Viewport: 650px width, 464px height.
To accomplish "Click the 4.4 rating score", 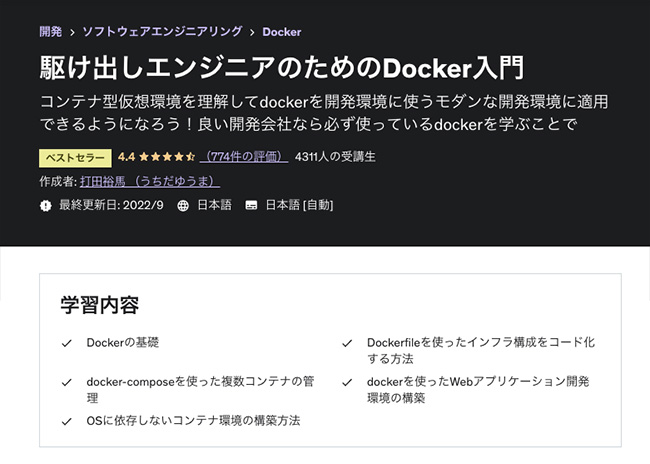I will [x=126, y=157].
